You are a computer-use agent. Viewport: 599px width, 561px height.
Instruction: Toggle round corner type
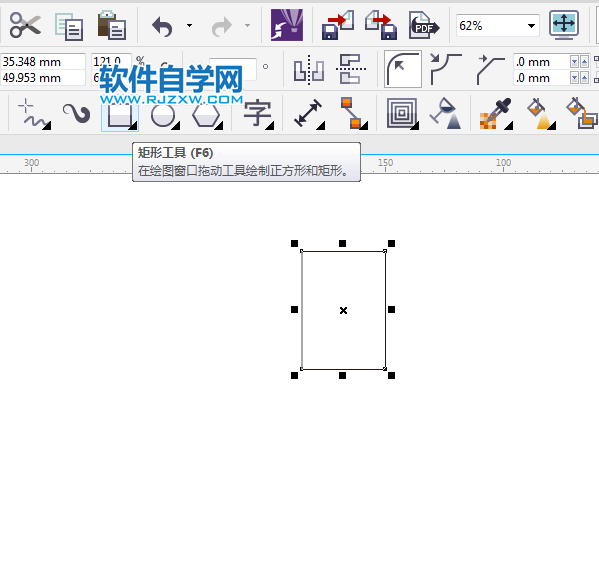coord(403,69)
